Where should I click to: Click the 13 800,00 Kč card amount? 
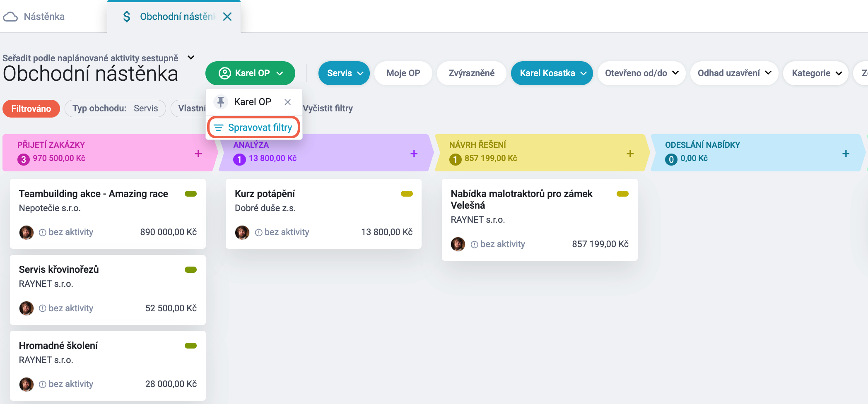click(387, 232)
